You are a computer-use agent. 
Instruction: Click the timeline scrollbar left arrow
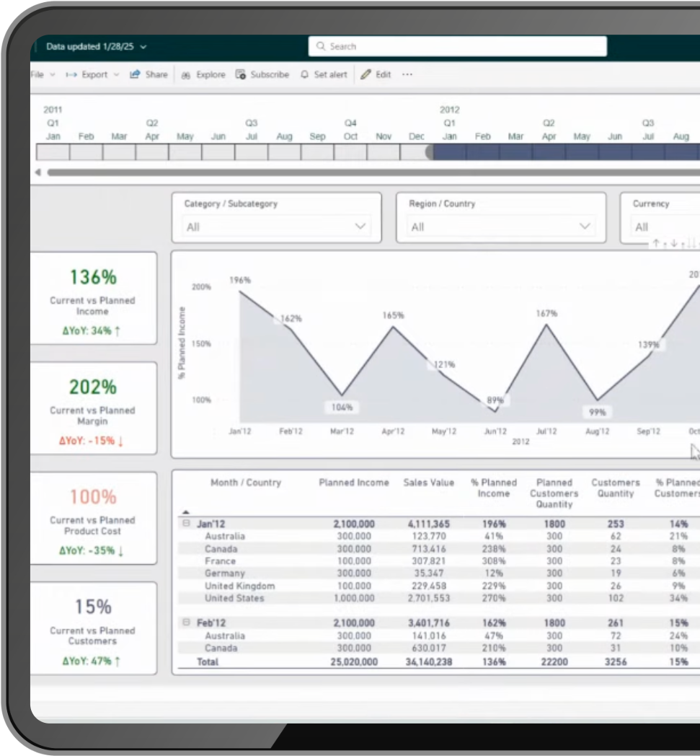pos(37,172)
